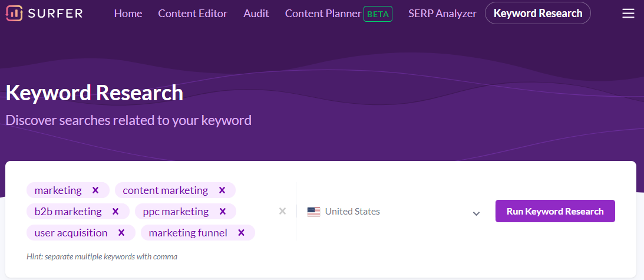The image size is (644, 280).
Task: Remove the 'marketing funnel' keyword tag
Action: coord(241,233)
